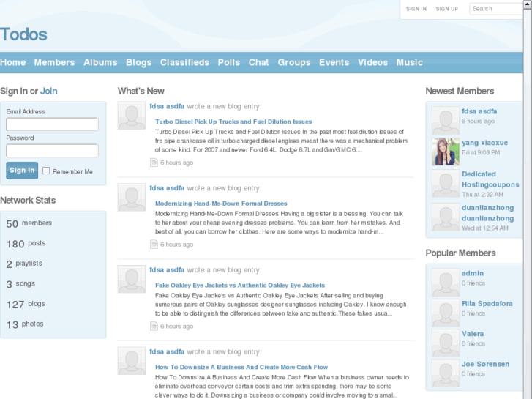The height and width of the screenshot is (399, 532).
Task: Click '50 members' network stat
Action: 29,223
